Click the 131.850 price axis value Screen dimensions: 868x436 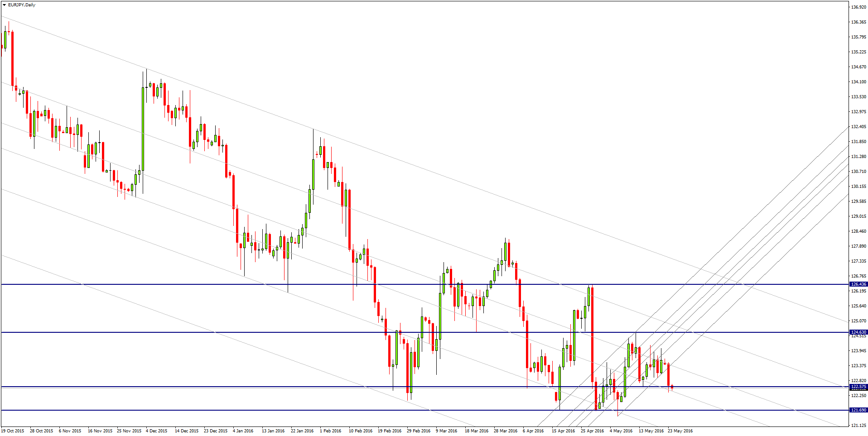tap(859, 142)
